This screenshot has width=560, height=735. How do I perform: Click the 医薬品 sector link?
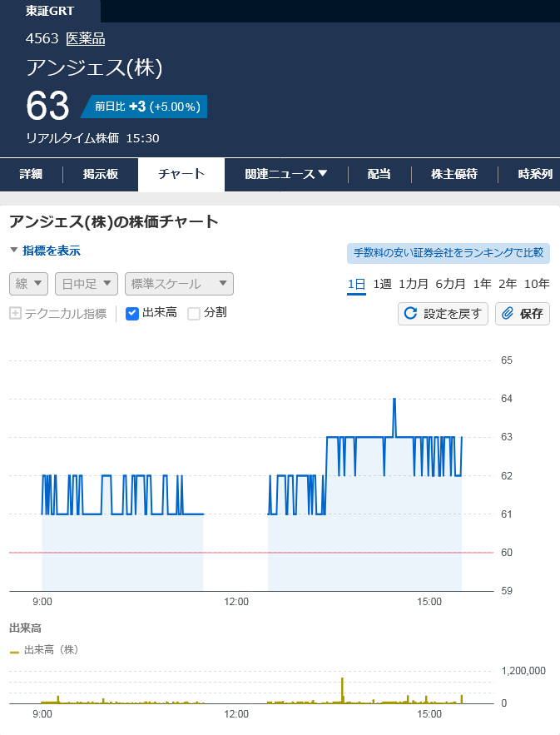86,38
